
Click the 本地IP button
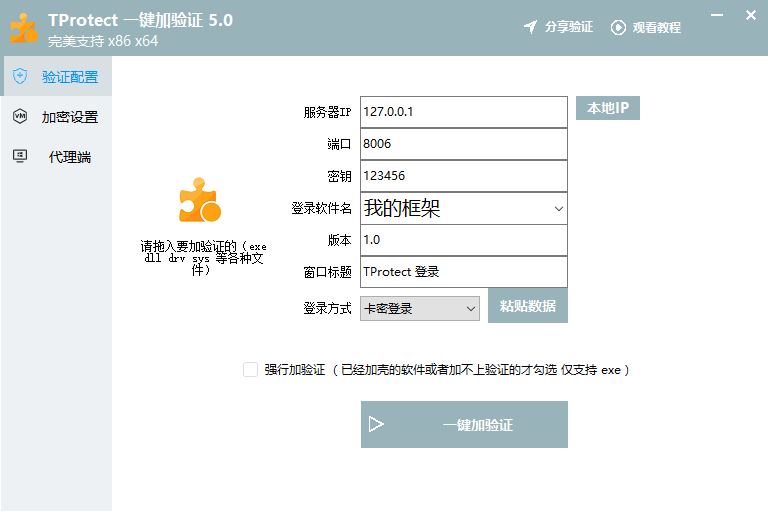click(x=608, y=108)
